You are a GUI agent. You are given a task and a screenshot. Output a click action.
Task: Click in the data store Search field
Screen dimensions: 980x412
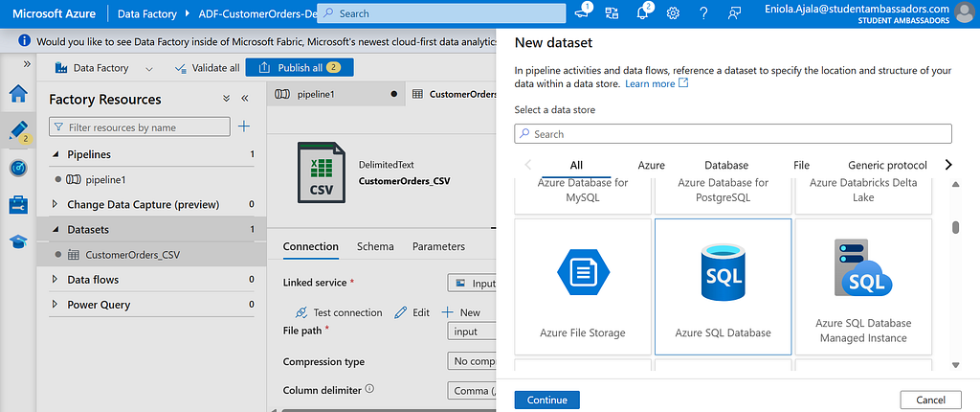[x=733, y=134]
